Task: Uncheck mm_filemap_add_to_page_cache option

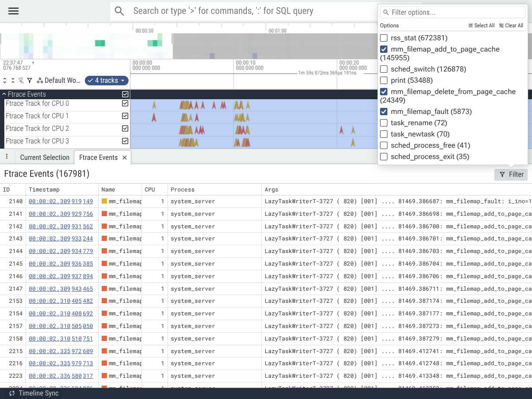Action: 384,49
